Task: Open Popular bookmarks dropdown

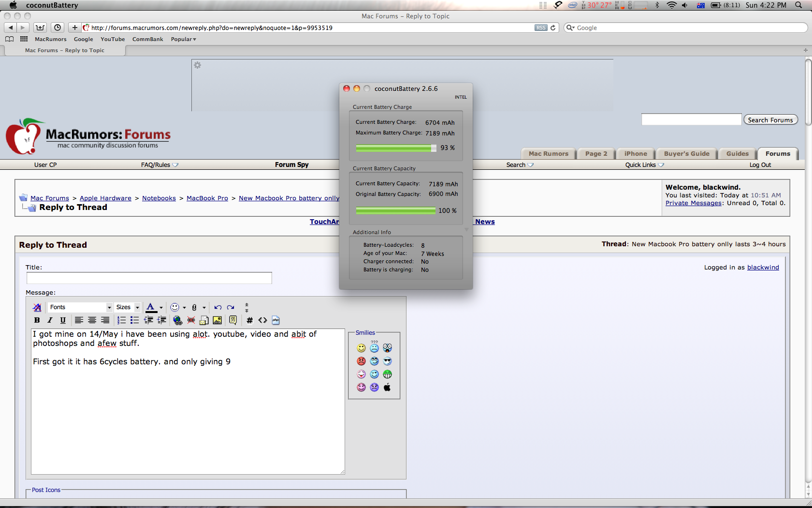Action: click(x=183, y=39)
